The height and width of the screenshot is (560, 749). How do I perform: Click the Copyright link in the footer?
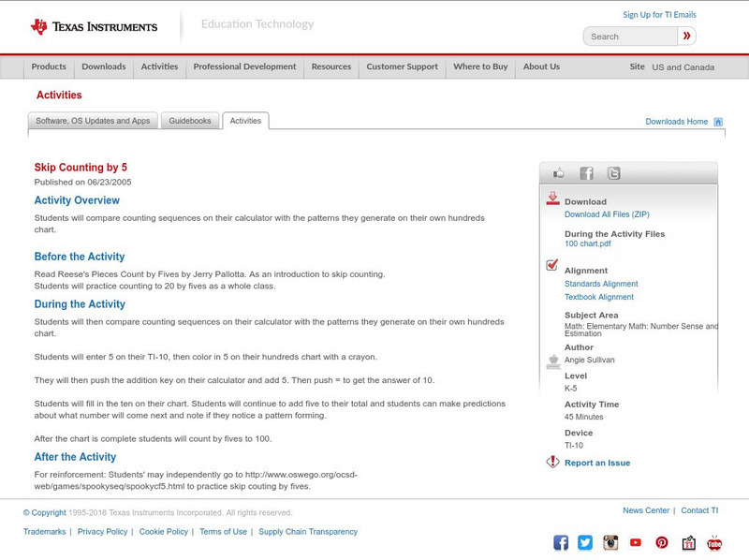click(44, 512)
